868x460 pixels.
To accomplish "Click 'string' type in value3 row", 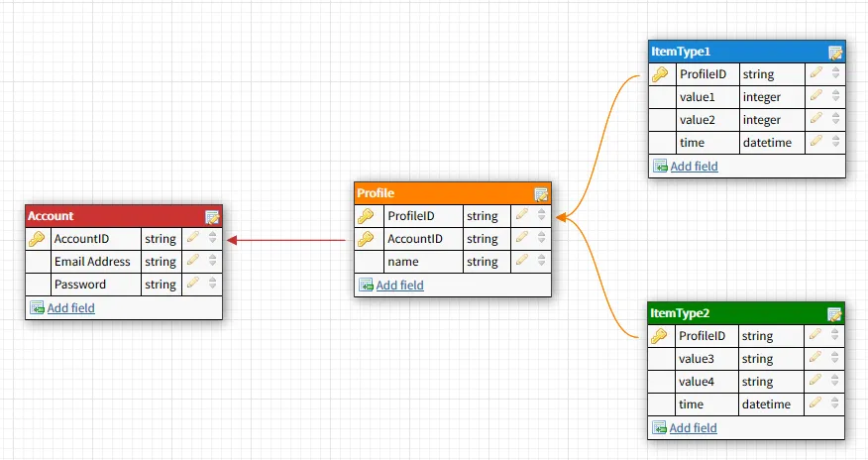I will pyautogui.click(x=757, y=359).
